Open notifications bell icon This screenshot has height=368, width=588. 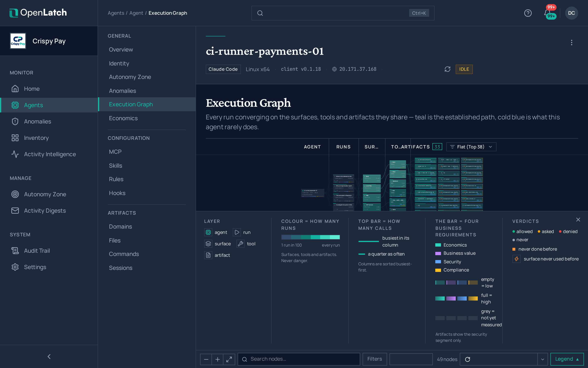pyautogui.click(x=547, y=13)
